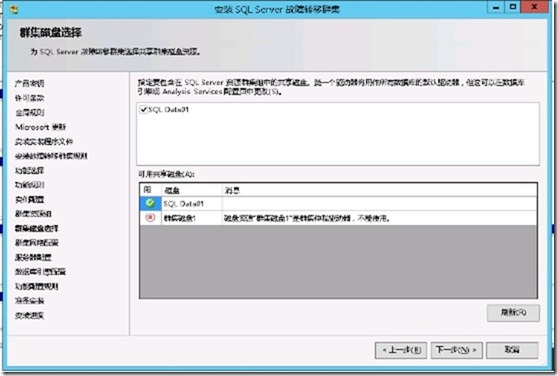558x376 pixels.
Task: Select the 服务器配置 step in sidebar
Action: pos(33,257)
